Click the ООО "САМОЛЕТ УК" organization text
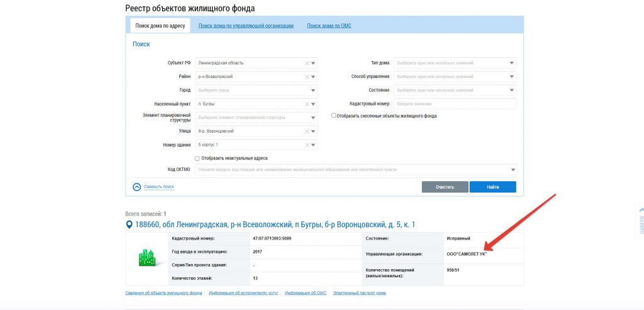Screen dimensions: 644x310 coord(467,254)
